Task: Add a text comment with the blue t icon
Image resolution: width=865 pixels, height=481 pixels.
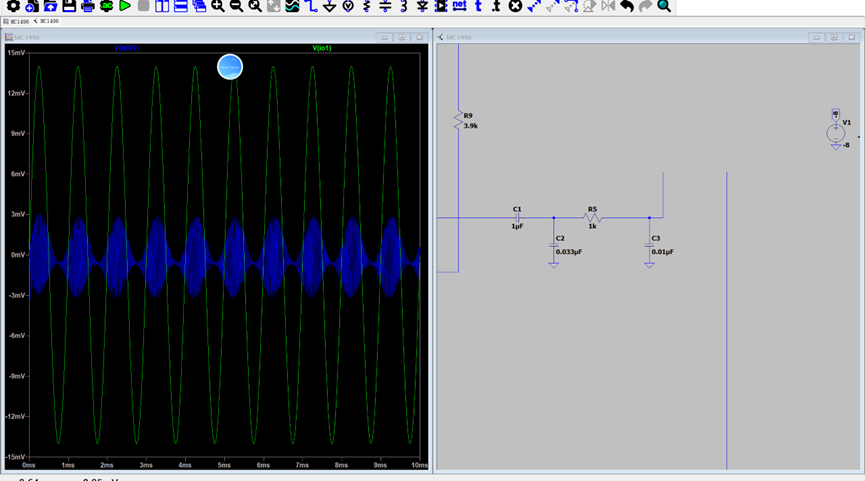Action: 478,6
